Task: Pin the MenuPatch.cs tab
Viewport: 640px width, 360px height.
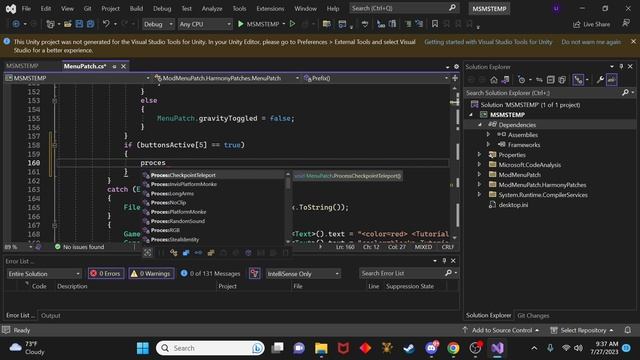Action: click(x=114, y=67)
